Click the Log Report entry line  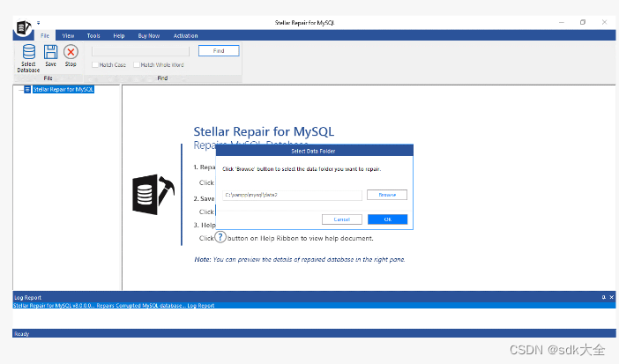pyautogui.click(x=314, y=306)
